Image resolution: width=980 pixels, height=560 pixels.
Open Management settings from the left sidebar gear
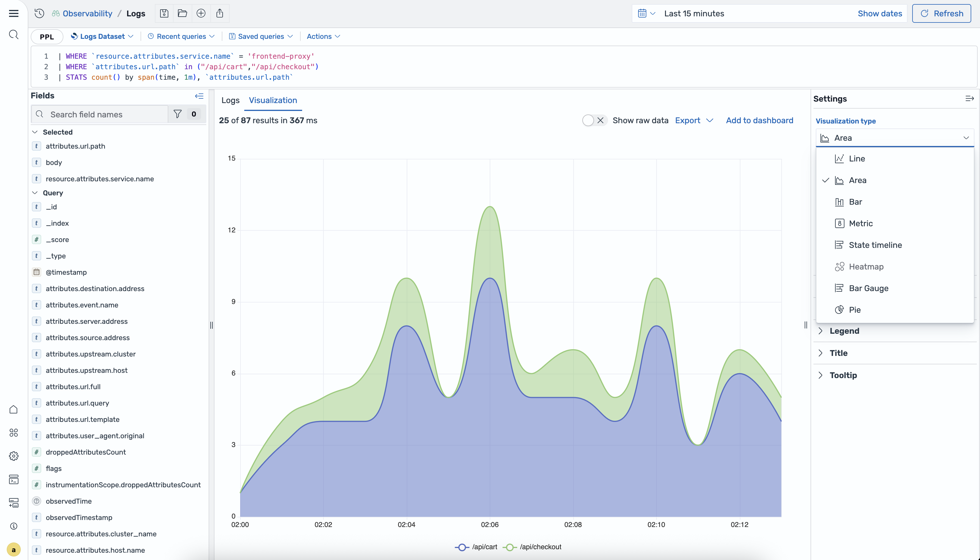(13, 456)
